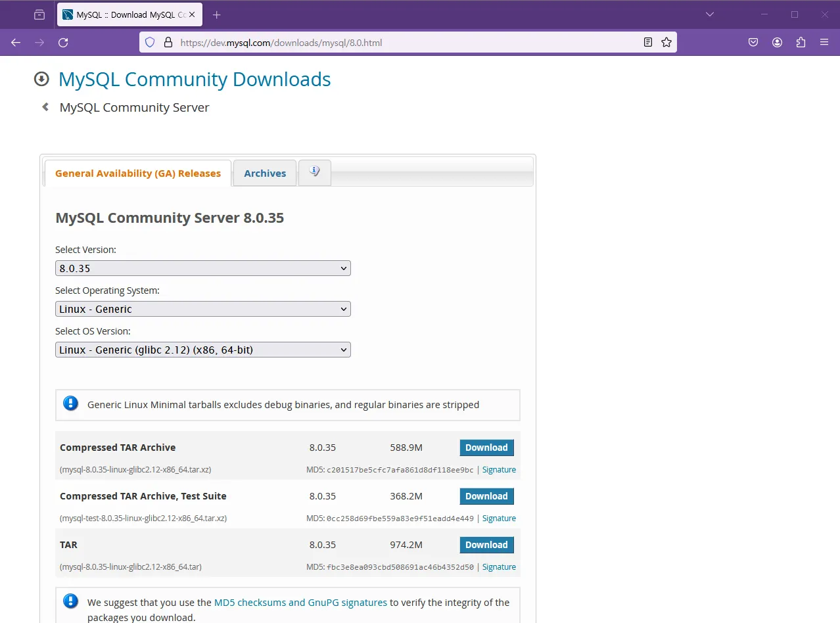Image resolution: width=840 pixels, height=623 pixels.
Task: Open the information icon tab
Action: click(315, 172)
